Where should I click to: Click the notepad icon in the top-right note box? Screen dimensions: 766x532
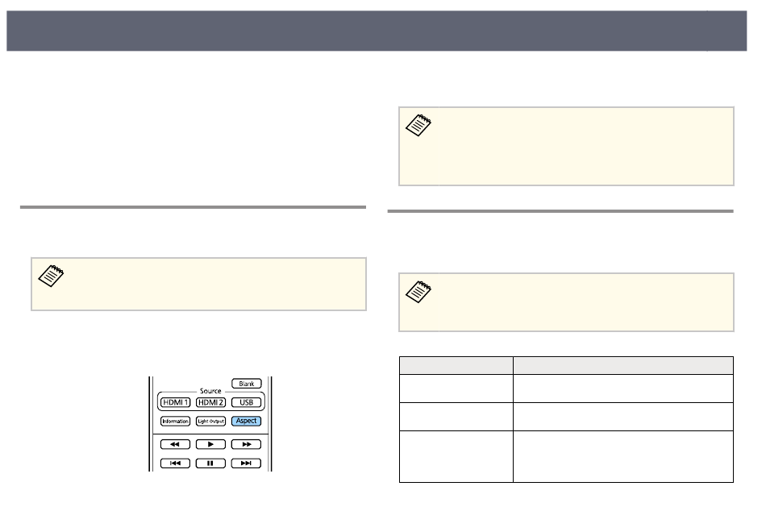(418, 126)
